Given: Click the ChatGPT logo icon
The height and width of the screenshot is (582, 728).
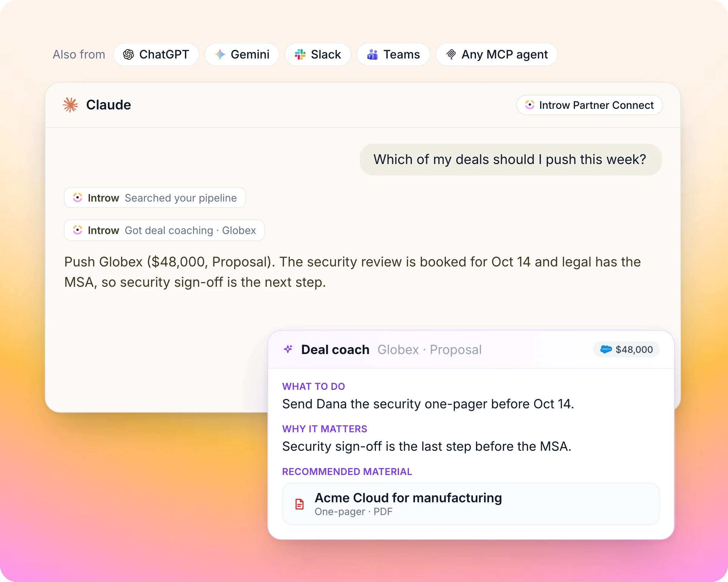Looking at the screenshot, I should (128, 54).
